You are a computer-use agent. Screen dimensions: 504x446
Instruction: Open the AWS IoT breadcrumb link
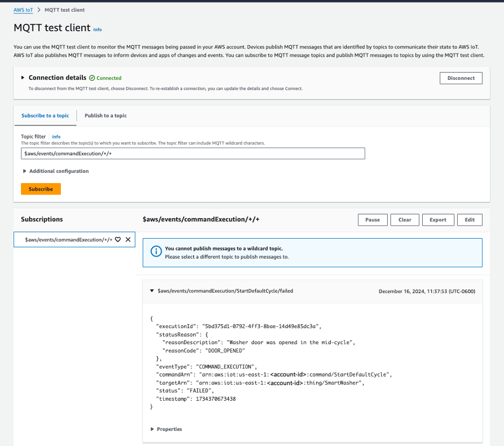click(23, 10)
